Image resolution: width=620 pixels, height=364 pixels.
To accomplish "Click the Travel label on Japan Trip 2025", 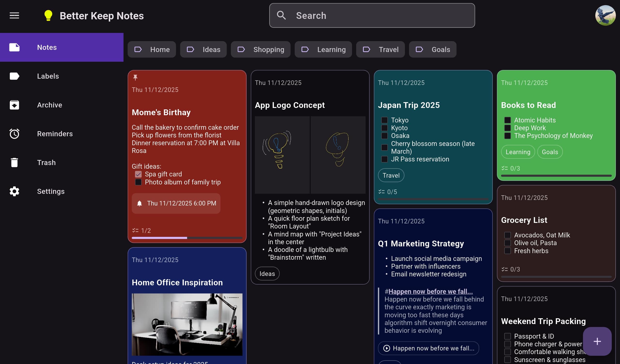I will click(x=391, y=175).
